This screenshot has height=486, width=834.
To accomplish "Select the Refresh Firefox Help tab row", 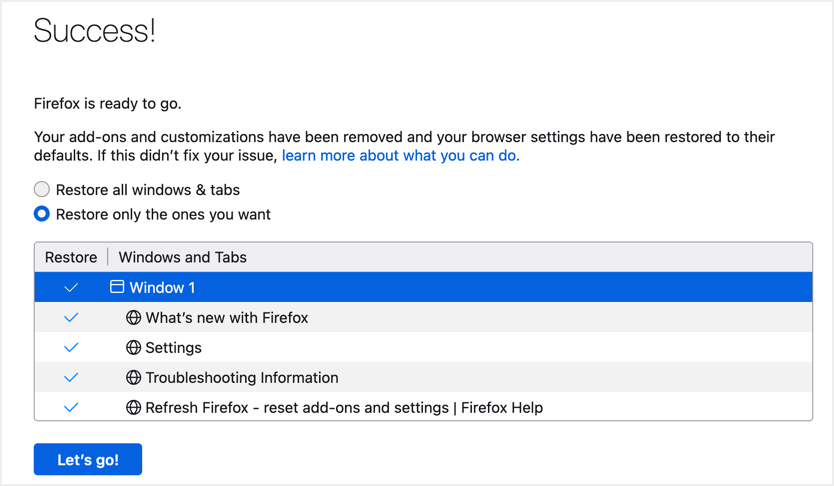I will [x=344, y=408].
